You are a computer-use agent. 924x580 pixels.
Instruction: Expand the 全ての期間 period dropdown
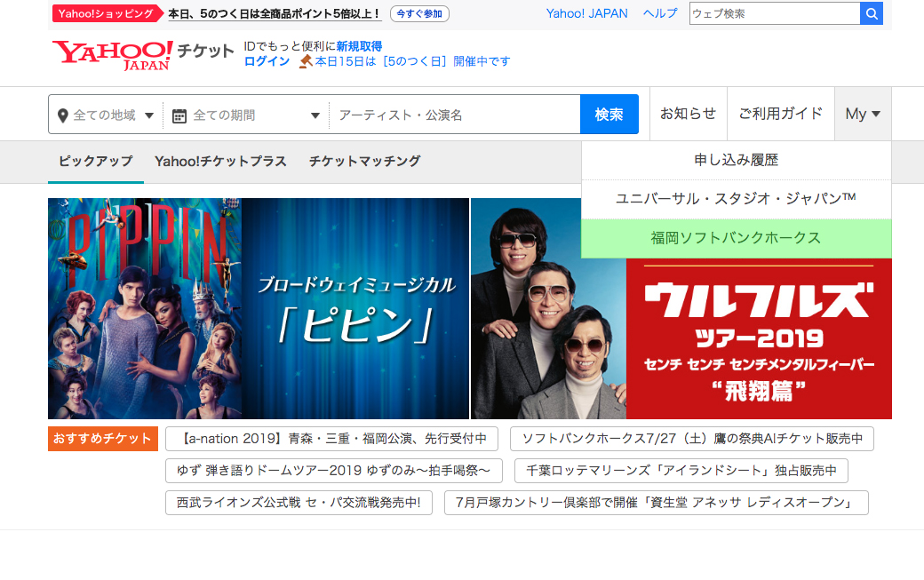(x=246, y=115)
